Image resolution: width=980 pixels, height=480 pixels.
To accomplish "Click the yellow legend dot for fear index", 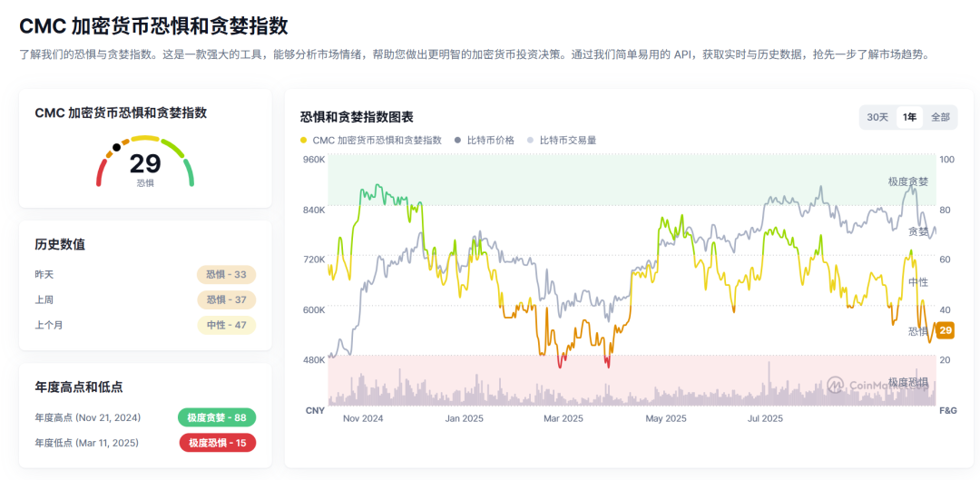I will pos(303,141).
